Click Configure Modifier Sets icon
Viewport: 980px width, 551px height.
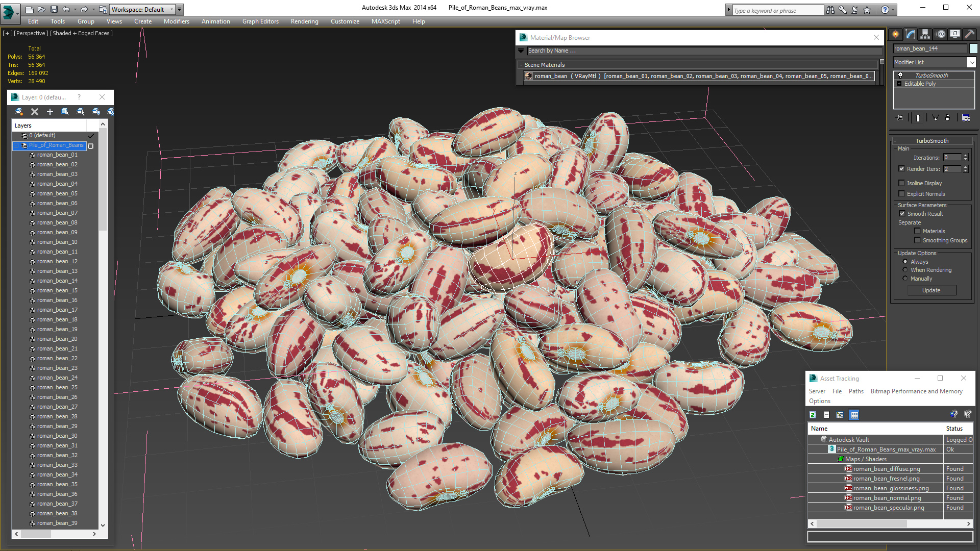966,118
